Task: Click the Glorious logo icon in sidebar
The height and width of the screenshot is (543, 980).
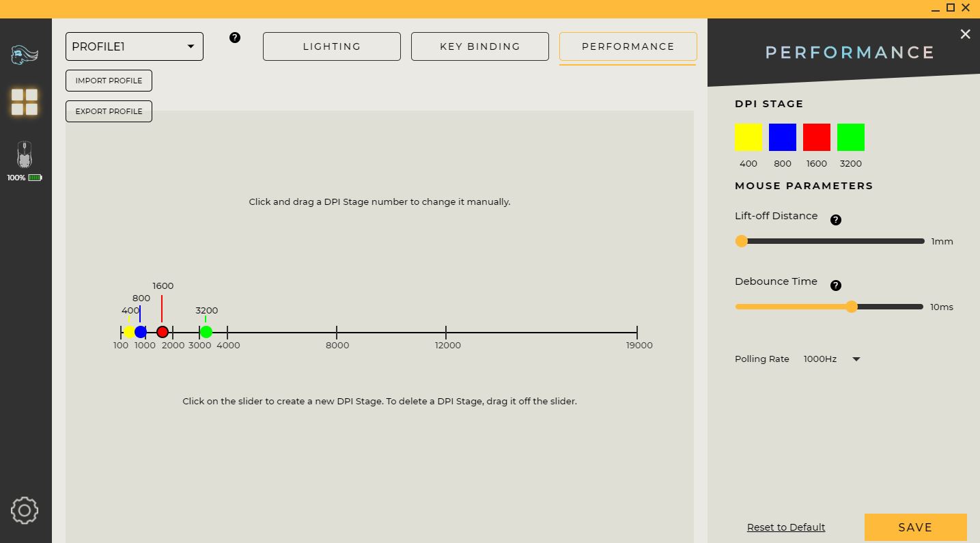Action: pos(25,54)
